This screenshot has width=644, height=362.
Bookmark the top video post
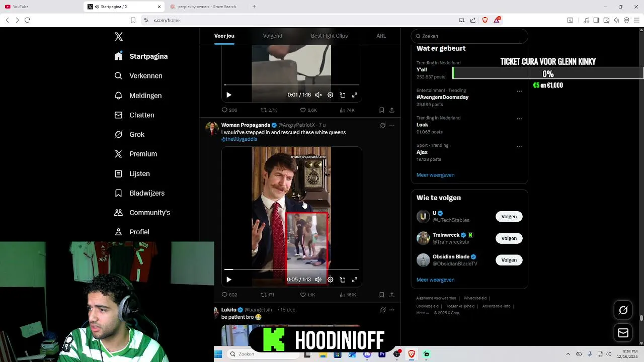click(382, 110)
